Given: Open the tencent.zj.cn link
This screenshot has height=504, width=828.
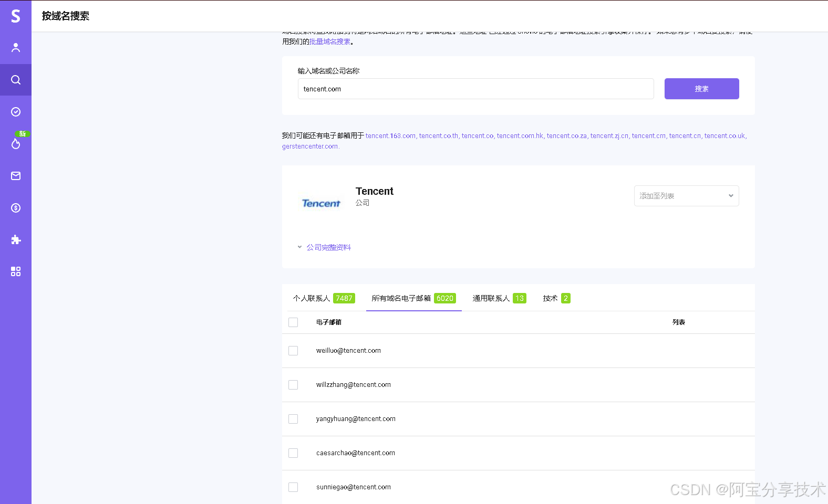Looking at the screenshot, I should [x=609, y=136].
